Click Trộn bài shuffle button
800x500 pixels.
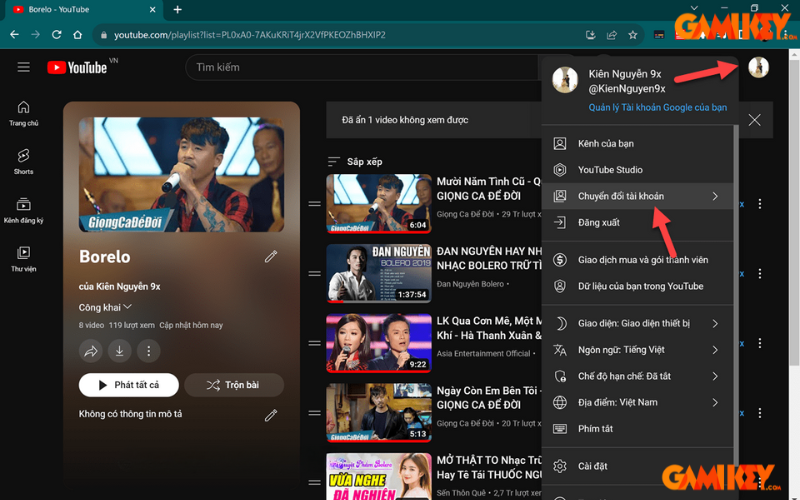234,385
